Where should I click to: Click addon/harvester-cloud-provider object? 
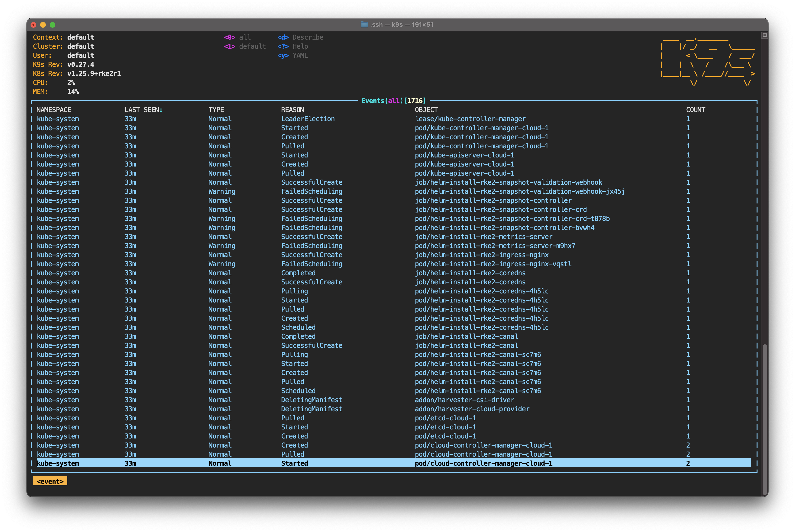472,409
